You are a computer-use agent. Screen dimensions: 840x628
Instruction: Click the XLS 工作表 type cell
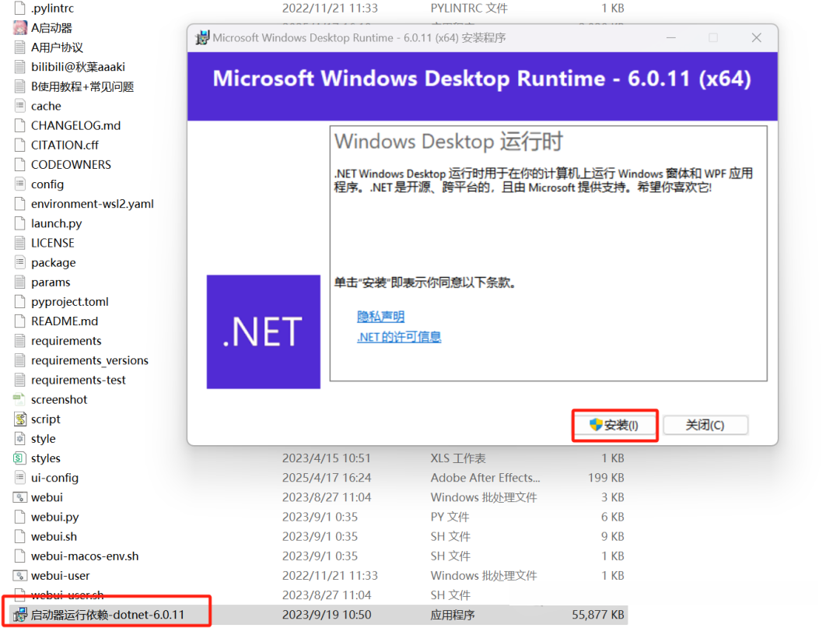click(x=458, y=458)
